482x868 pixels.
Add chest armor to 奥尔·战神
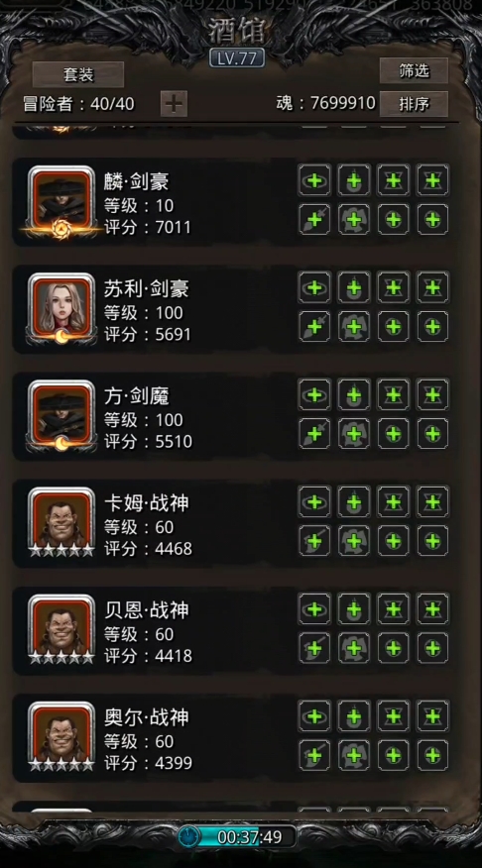[354, 755]
